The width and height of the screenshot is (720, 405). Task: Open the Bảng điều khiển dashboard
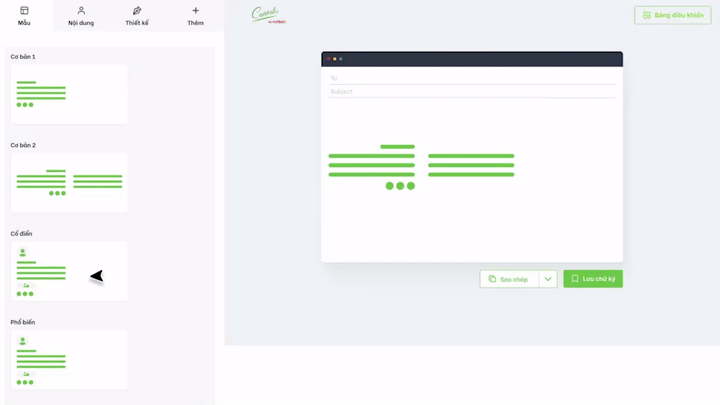tap(672, 15)
